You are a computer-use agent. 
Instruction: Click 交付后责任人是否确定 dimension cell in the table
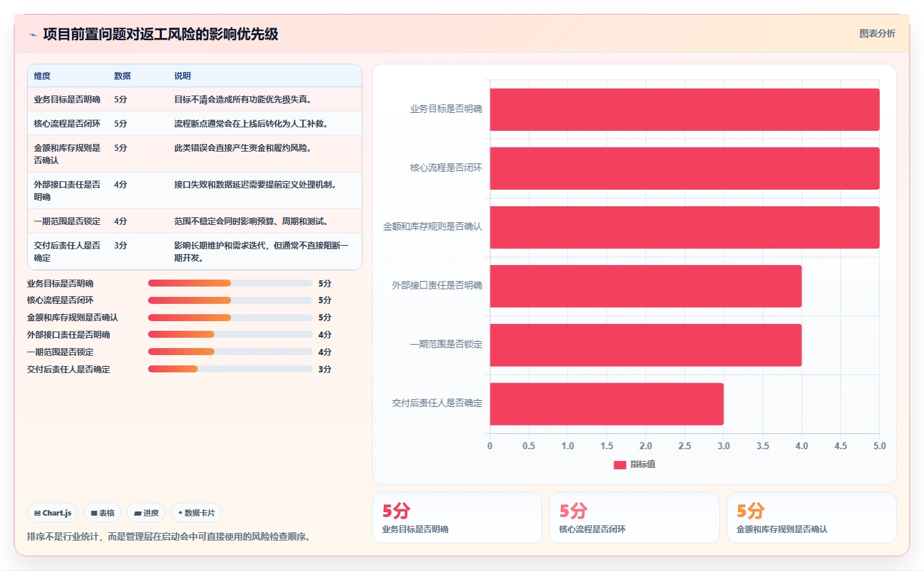click(x=67, y=252)
